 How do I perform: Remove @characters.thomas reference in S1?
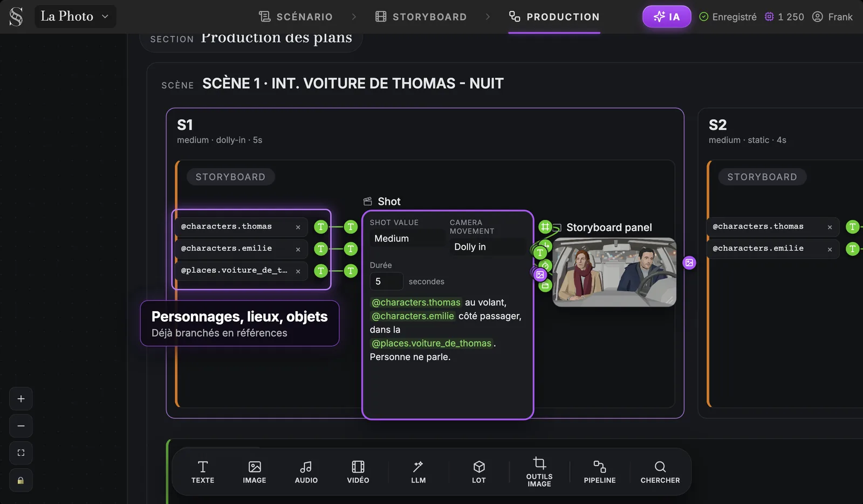coord(298,227)
